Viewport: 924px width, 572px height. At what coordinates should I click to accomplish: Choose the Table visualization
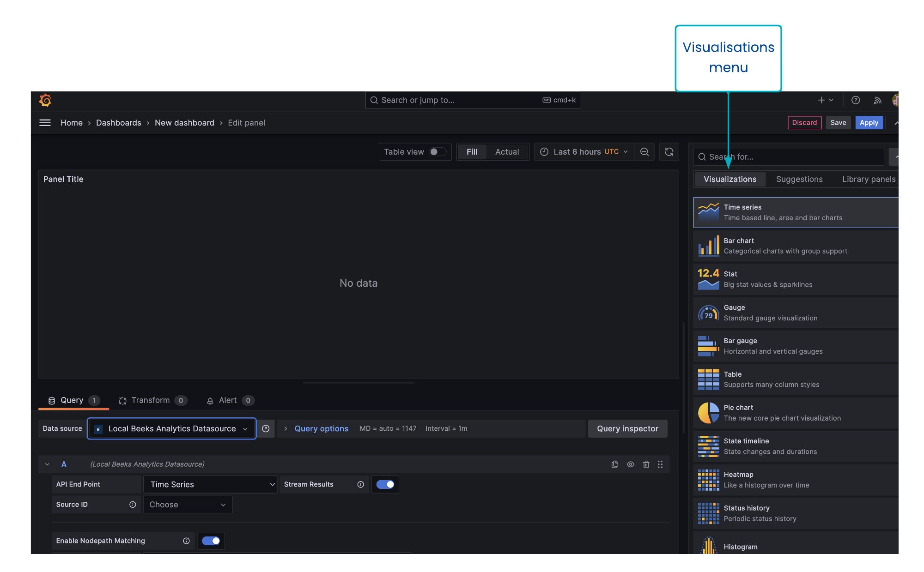[796, 379]
